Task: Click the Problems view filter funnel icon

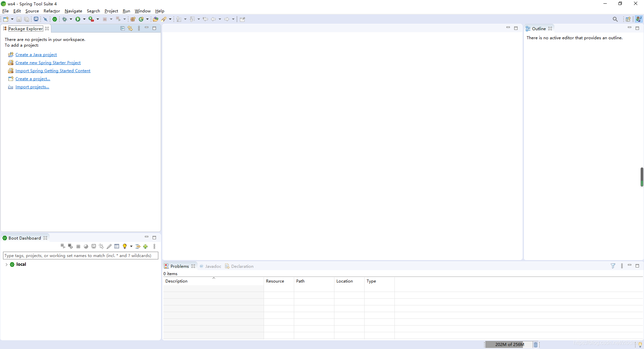Action: (613, 266)
